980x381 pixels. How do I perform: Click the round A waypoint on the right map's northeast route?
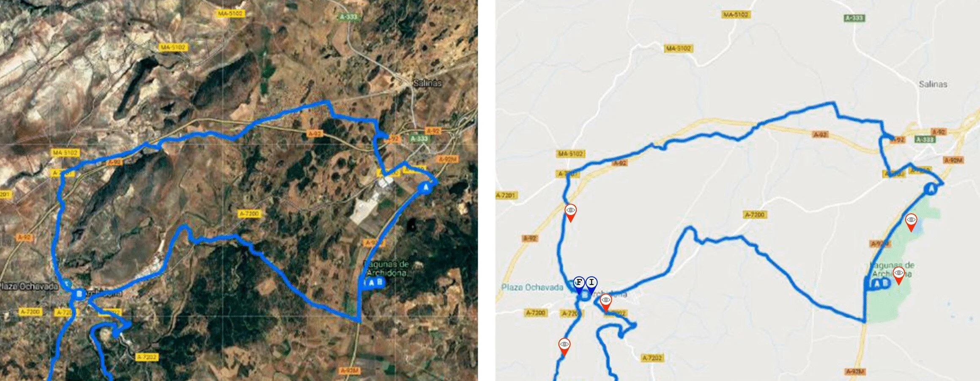(x=931, y=189)
